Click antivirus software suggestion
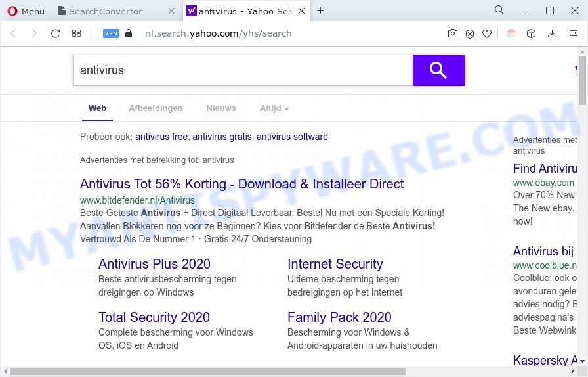Screen dimensions: 588x377 (x=292, y=137)
